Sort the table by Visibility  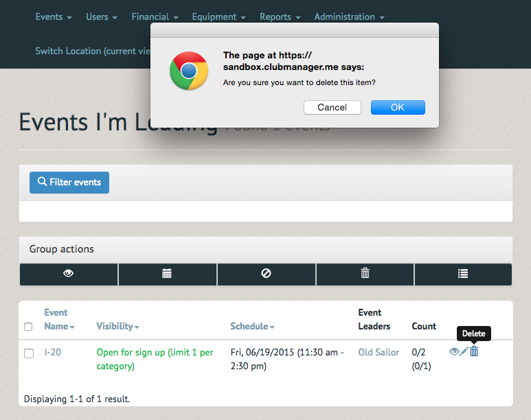(x=117, y=326)
